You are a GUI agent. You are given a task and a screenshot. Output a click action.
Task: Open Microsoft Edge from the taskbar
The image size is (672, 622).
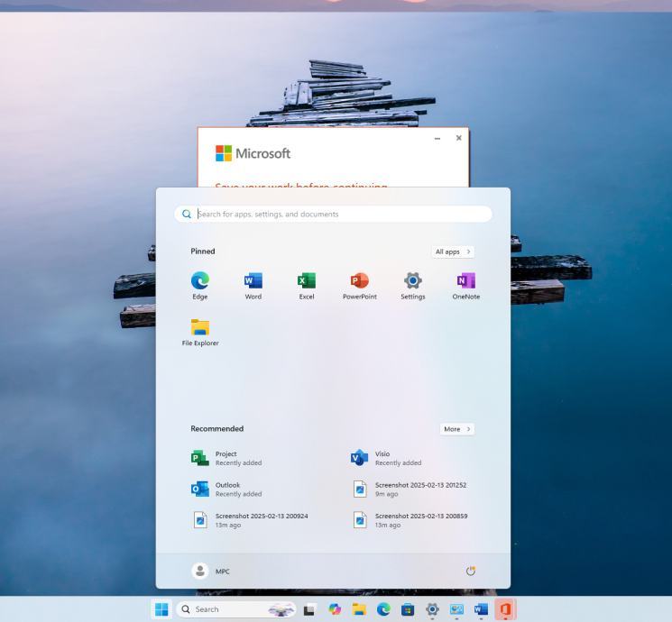coord(383,609)
